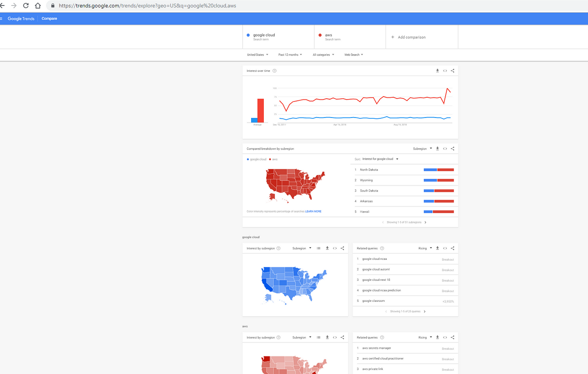Image resolution: width=588 pixels, height=374 pixels.
Task: Open Subregion dropdown in Compared breakdown card
Action: 423,149
